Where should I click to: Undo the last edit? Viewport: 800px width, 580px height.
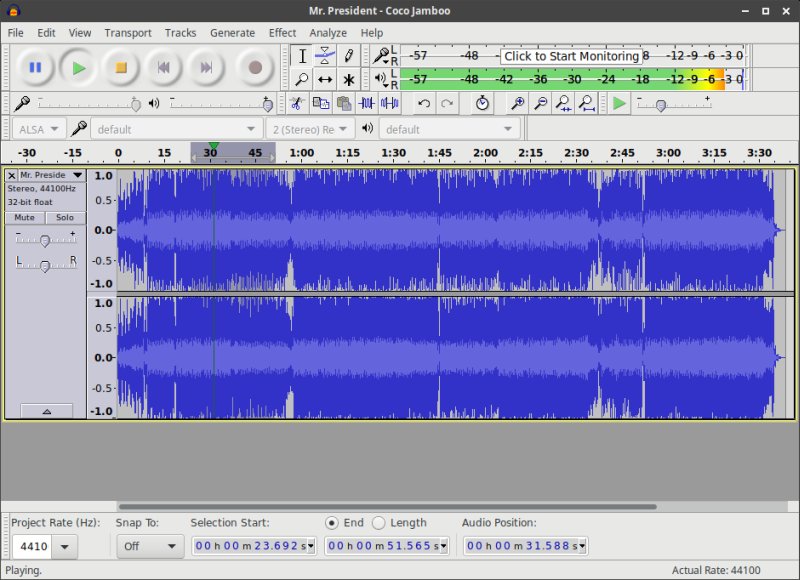tap(425, 103)
